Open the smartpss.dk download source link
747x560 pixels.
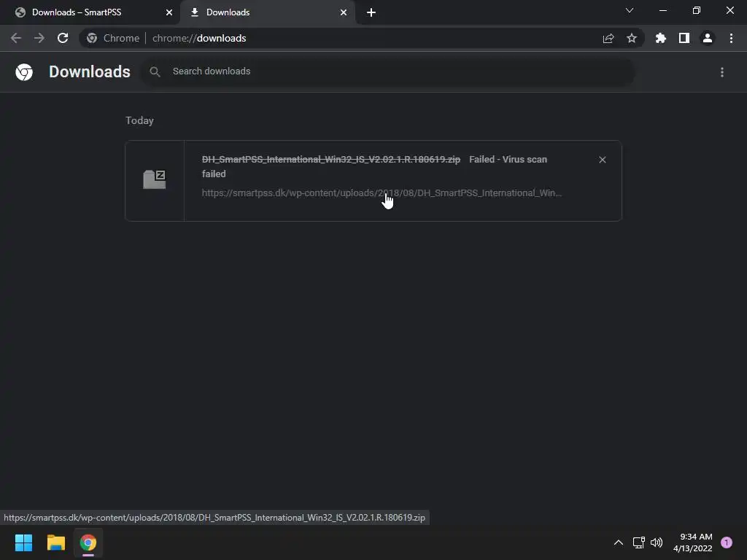(382, 192)
